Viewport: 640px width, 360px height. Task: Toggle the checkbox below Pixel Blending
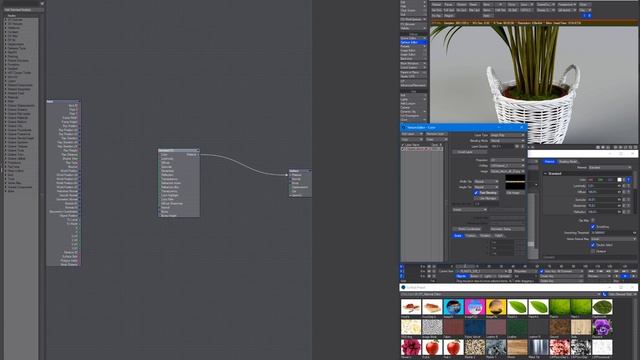tap(476, 198)
